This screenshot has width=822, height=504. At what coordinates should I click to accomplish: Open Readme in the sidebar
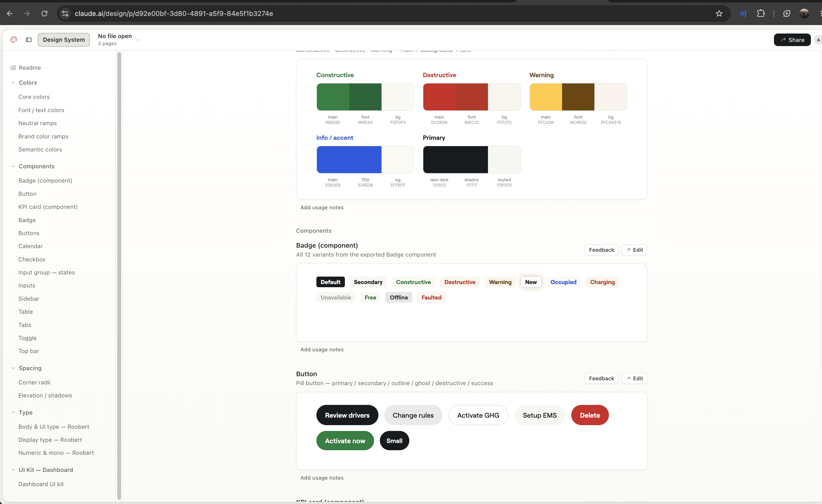30,68
